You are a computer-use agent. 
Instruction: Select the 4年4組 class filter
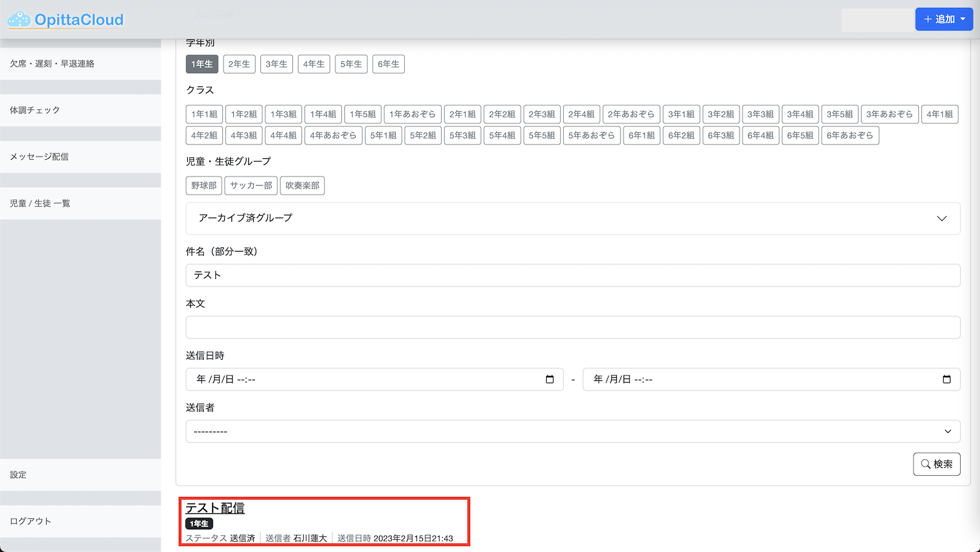tap(283, 135)
